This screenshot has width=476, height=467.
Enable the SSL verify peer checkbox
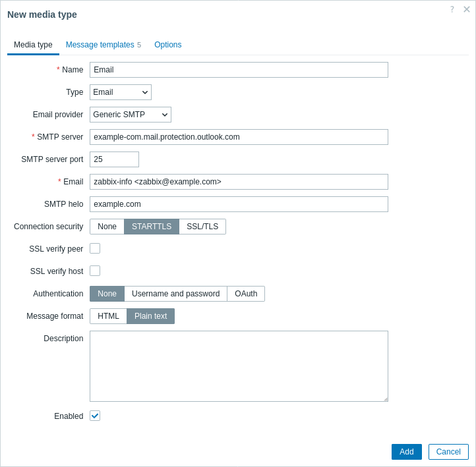tap(95, 248)
